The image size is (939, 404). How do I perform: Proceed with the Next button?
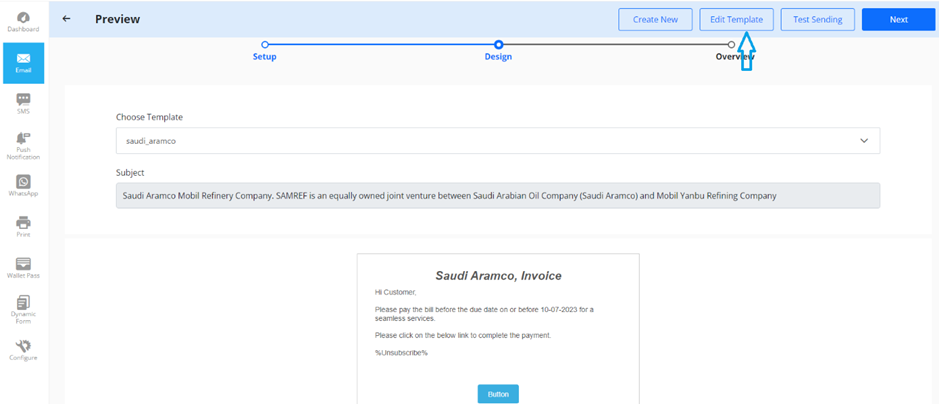898,19
